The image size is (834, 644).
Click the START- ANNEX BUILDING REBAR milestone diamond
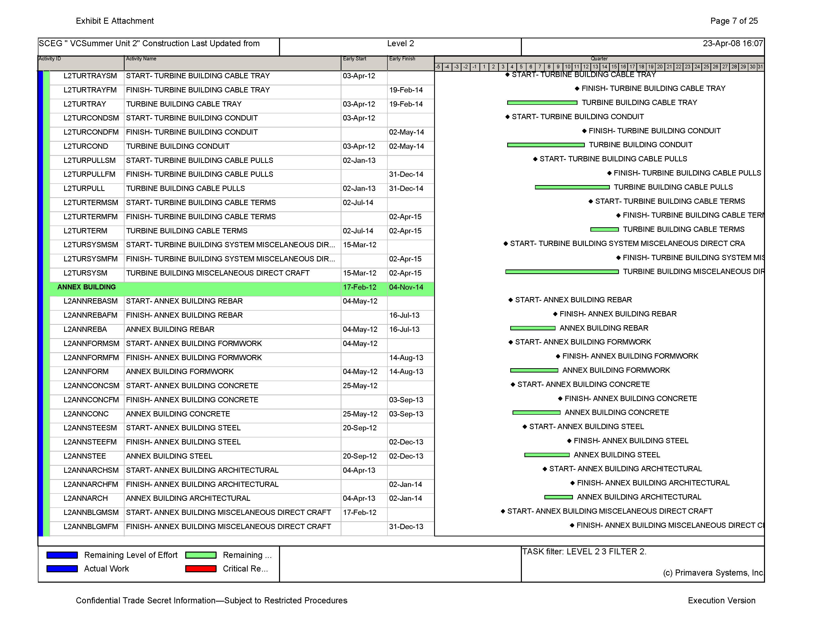(x=511, y=300)
